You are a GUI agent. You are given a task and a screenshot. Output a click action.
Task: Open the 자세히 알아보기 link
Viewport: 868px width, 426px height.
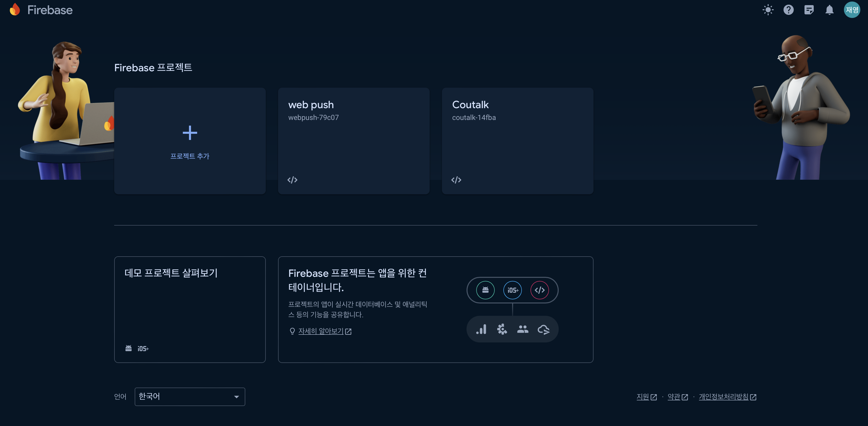click(321, 331)
